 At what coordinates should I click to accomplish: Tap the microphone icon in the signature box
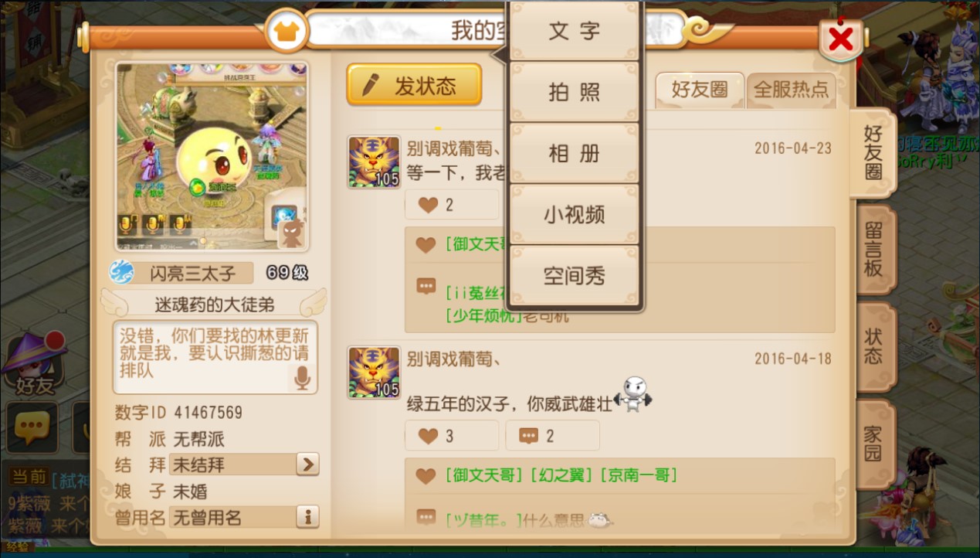click(x=302, y=378)
